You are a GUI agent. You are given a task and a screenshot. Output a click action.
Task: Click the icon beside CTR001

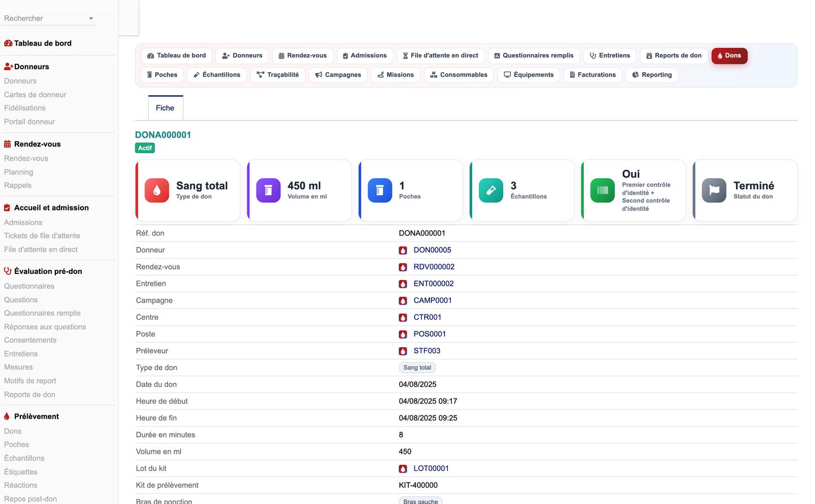[x=403, y=317]
